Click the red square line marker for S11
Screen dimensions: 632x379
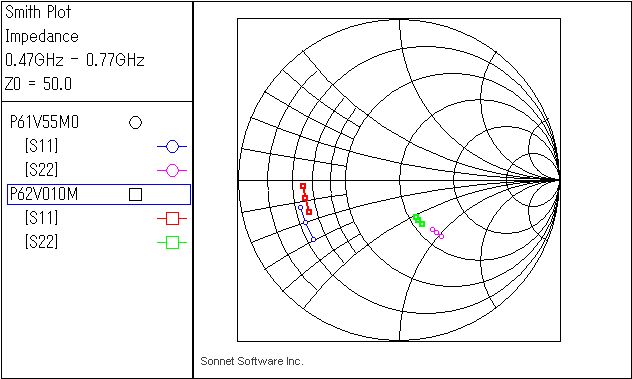click(x=172, y=219)
